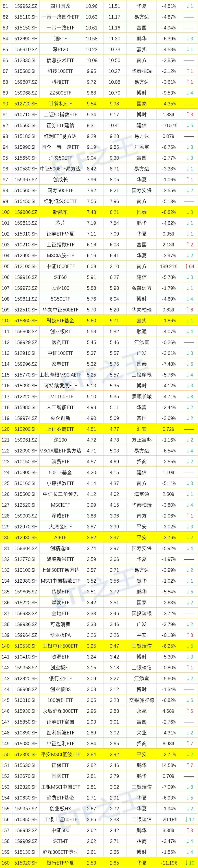Screen dimensions: 198x868
Task: Select the 弘毅远方 manager cell
Action: coord(141,288)
